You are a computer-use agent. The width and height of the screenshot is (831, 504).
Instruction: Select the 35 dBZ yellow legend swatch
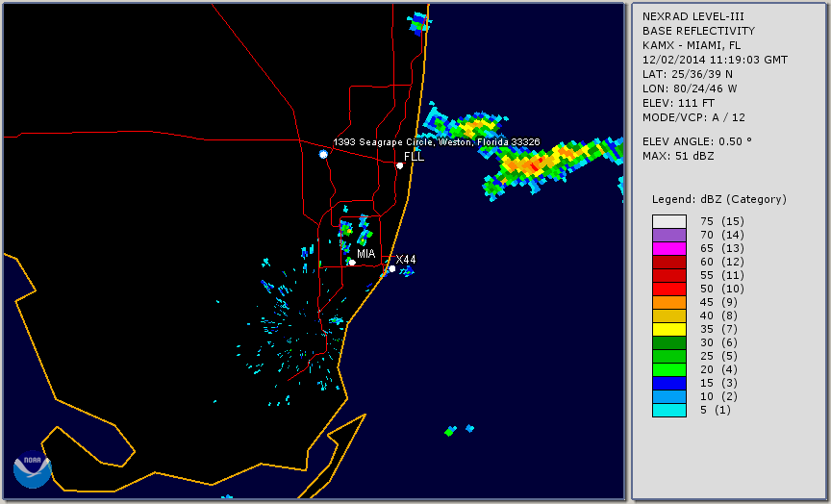click(669, 330)
